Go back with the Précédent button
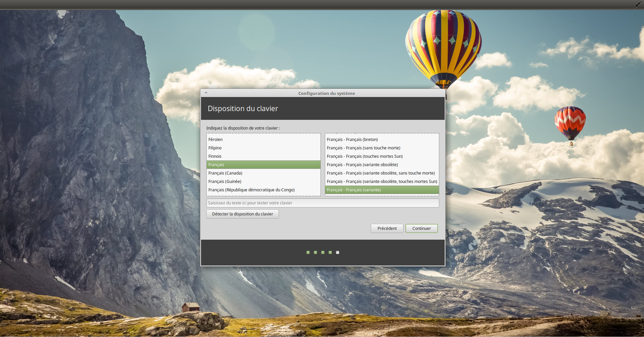The width and height of the screenshot is (644, 337). point(387,228)
